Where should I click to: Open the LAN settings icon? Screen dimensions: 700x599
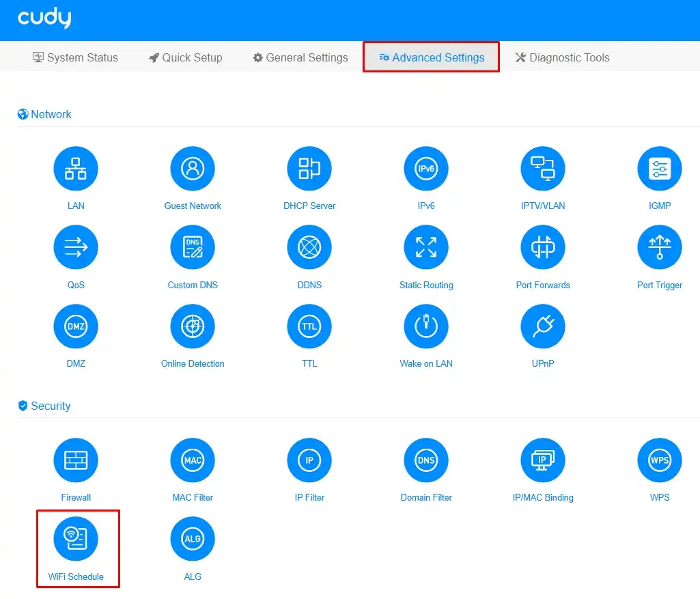(75, 169)
